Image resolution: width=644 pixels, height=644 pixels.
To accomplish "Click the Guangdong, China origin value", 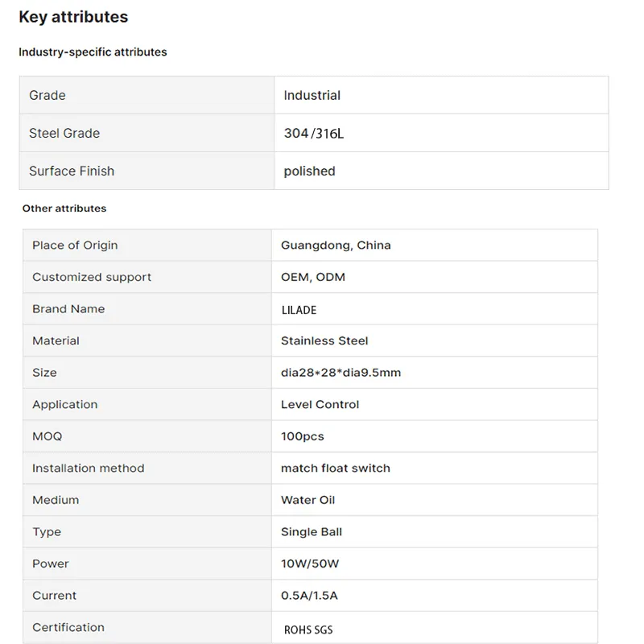I will [x=336, y=246].
